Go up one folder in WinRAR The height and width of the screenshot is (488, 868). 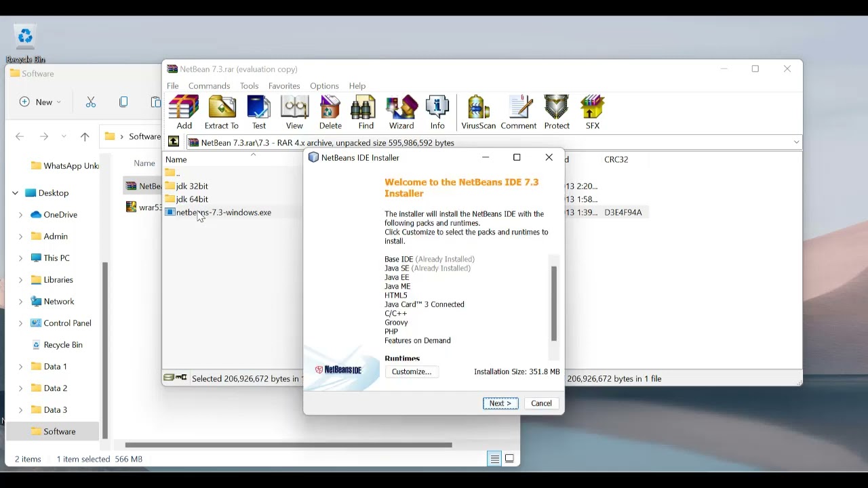(x=174, y=142)
